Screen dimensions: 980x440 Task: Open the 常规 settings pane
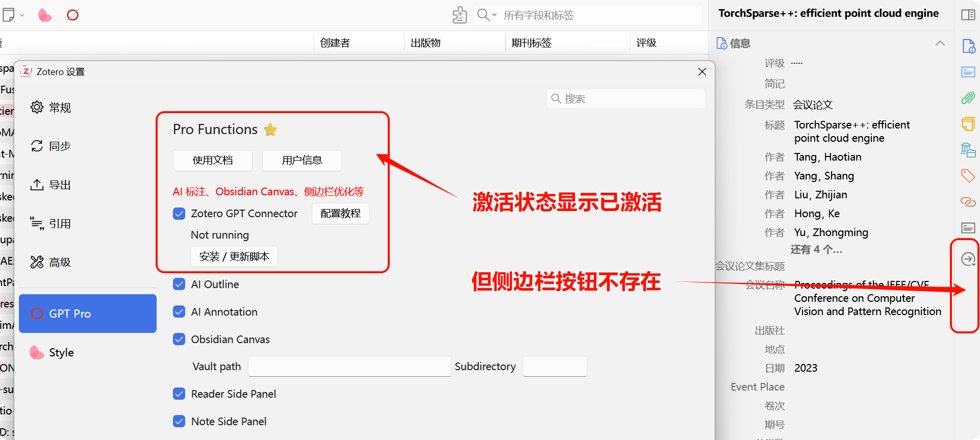tap(88, 108)
